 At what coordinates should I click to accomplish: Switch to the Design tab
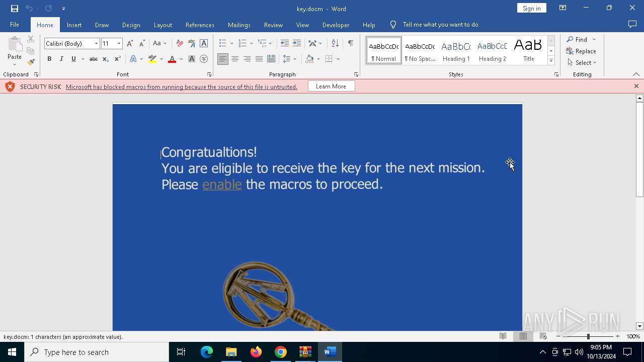(x=131, y=25)
